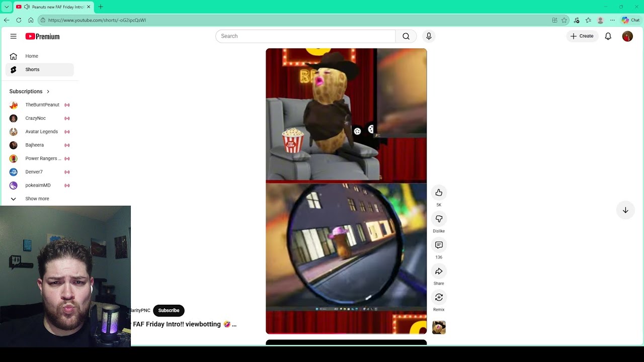Go to Home in the sidebar
This screenshot has width=644, height=362.
tap(40, 56)
